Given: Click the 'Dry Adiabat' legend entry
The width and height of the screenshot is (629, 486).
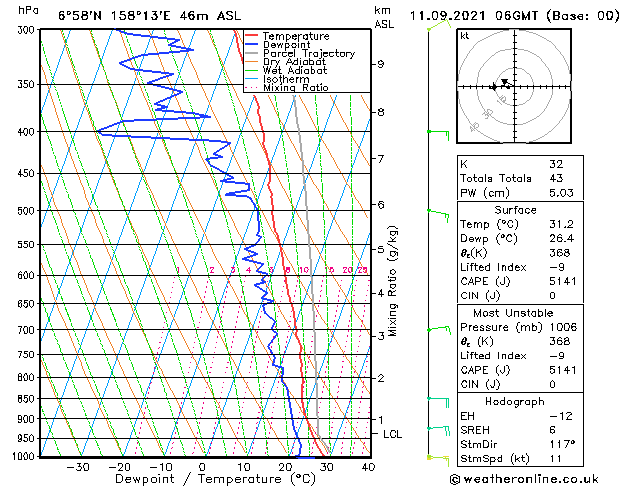Looking at the screenshot, I should (294, 62).
